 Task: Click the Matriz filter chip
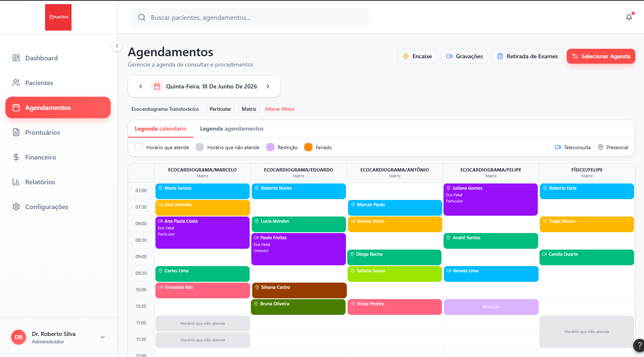(x=249, y=109)
